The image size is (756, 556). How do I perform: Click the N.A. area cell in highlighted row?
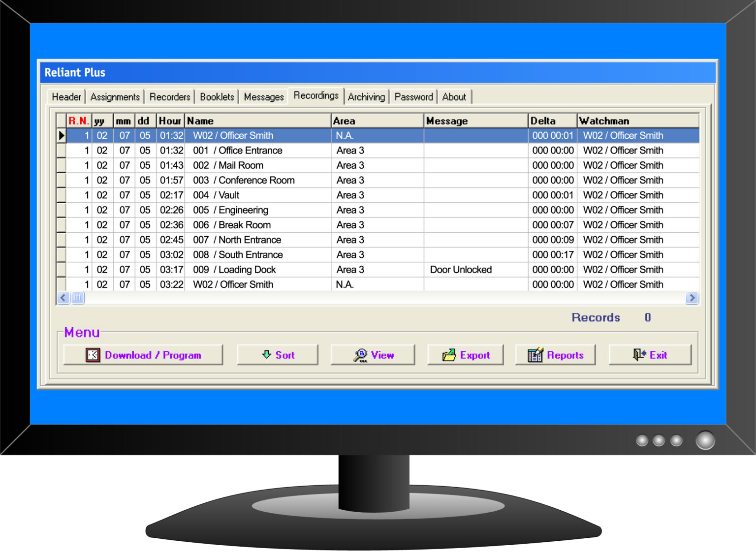point(378,135)
